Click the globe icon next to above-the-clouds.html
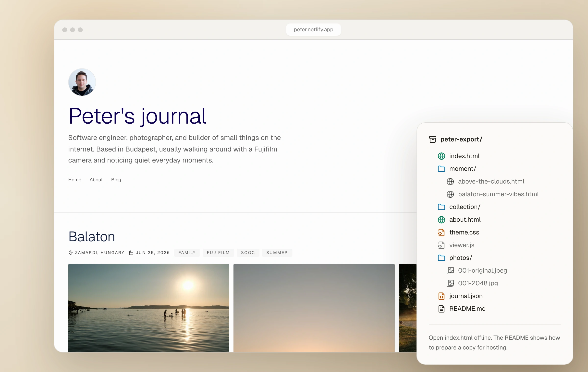 click(x=450, y=182)
